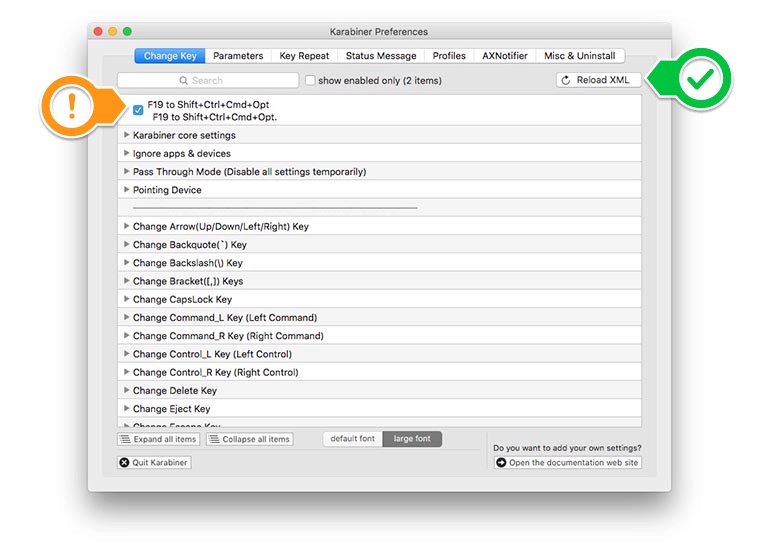Click the Quit Karabiner button
760x550 pixels.
(x=154, y=462)
